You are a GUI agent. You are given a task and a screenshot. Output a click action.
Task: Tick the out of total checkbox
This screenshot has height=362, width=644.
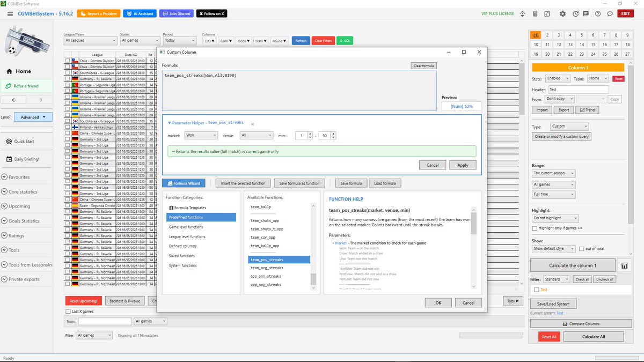582,249
